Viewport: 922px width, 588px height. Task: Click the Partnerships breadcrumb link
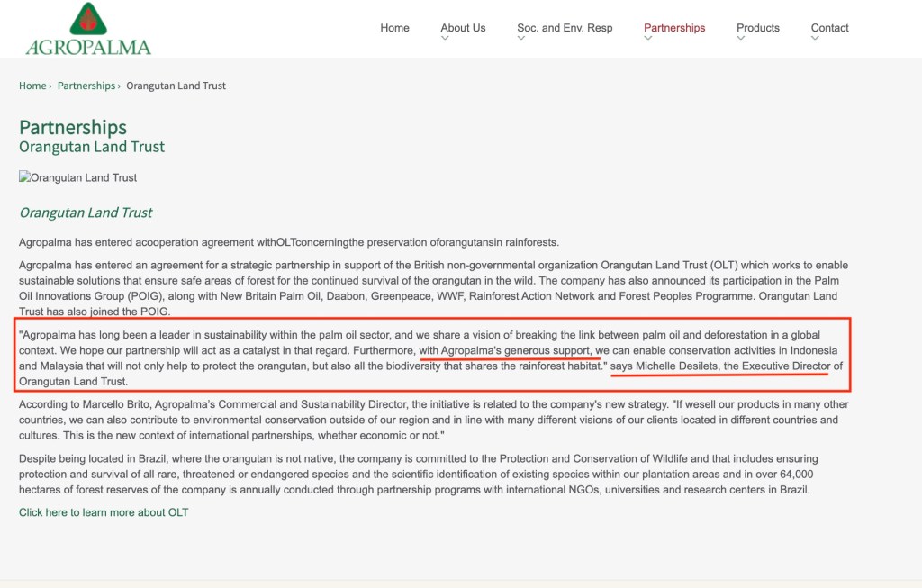click(x=86, y=86)
